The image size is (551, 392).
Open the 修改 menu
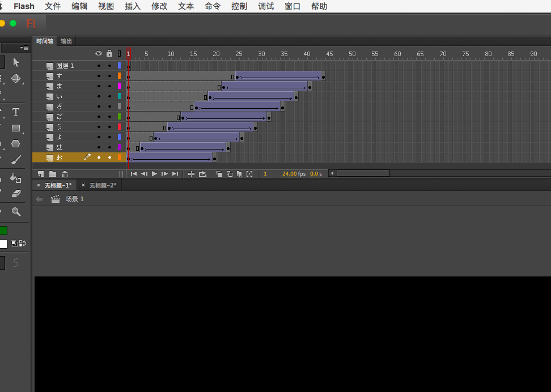(x=159, y=6)
